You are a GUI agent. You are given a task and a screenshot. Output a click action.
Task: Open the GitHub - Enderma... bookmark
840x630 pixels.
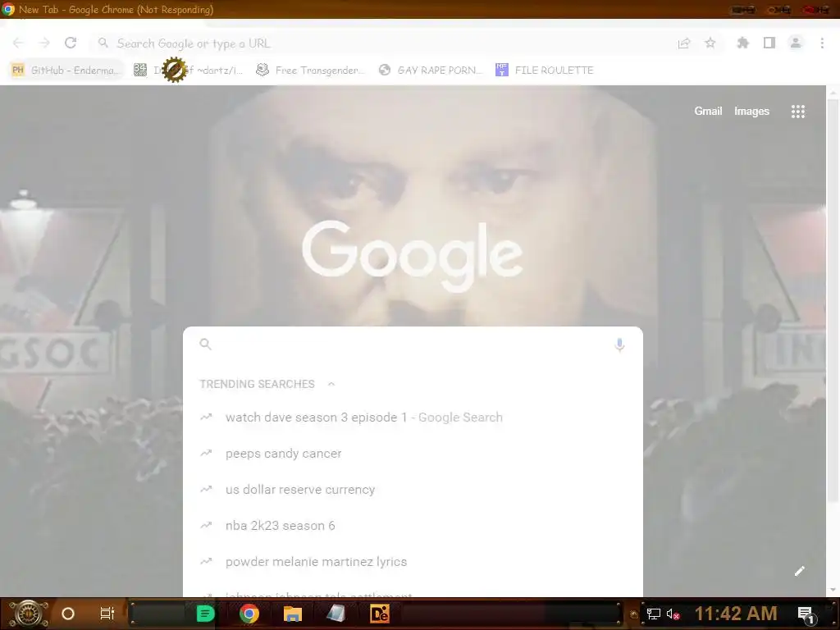66,71
